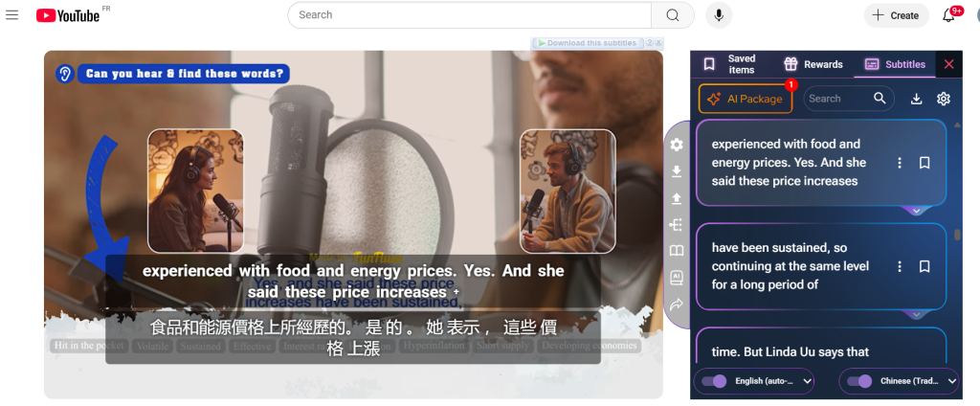980x406 pixels.
Task: Click the 'Hyperinflation' word tag
Action: pyautogui.click(x=434, y=346)
